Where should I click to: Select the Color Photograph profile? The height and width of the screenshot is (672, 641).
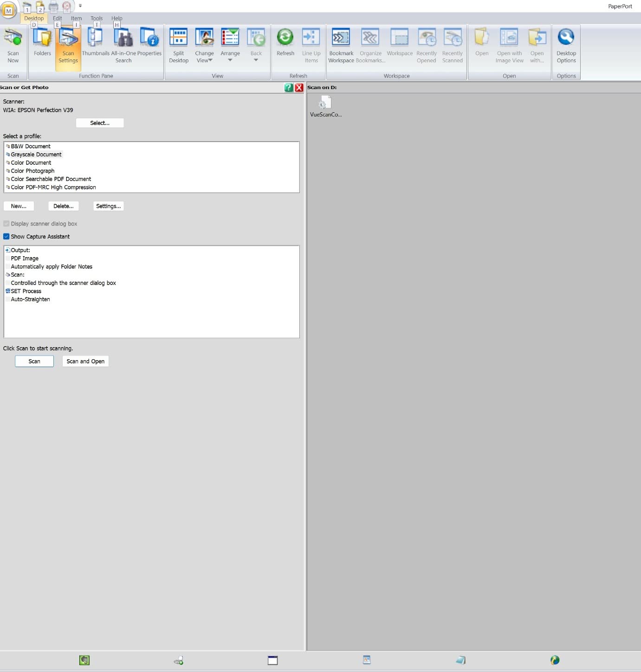32,171
